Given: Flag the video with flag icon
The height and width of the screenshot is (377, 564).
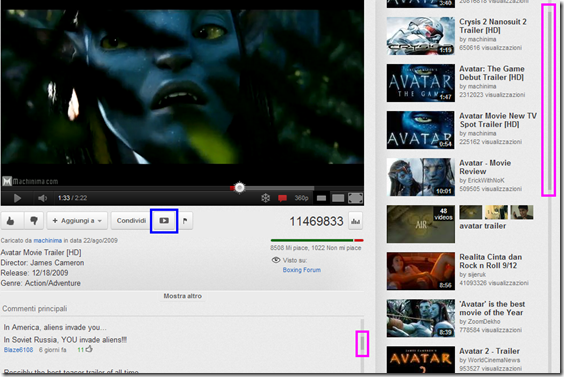Looking at the screenshot, I should point(185,221).
